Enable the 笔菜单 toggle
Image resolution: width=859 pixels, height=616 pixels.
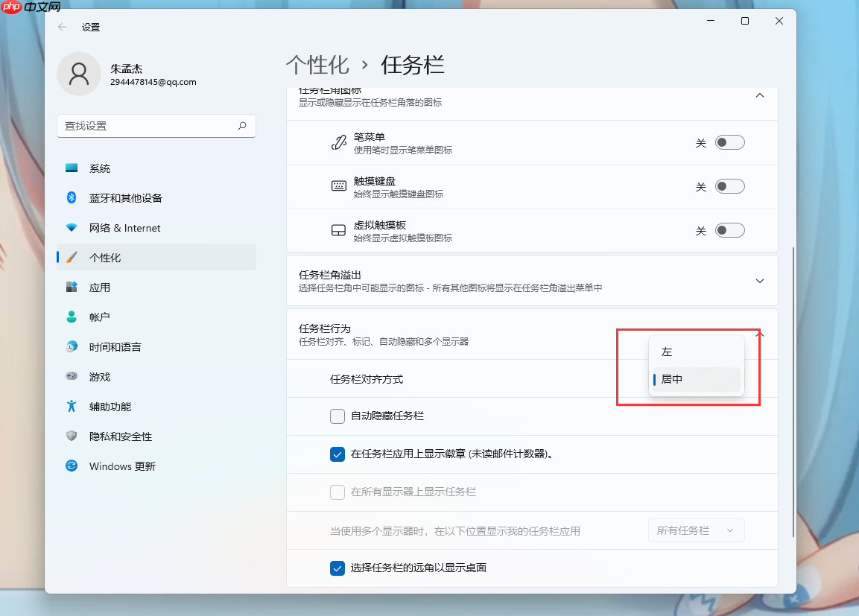click(729, 142)
